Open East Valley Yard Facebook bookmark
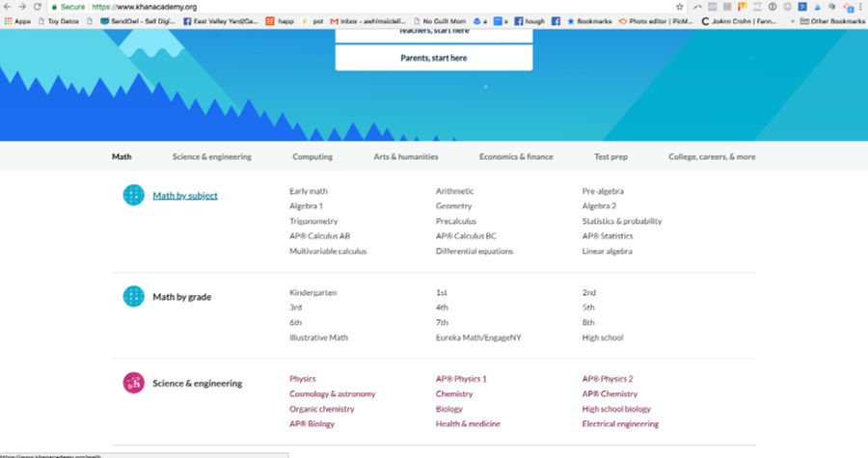Image resolution: width=868 pixels, height=458 pixels. coord(220,21)
